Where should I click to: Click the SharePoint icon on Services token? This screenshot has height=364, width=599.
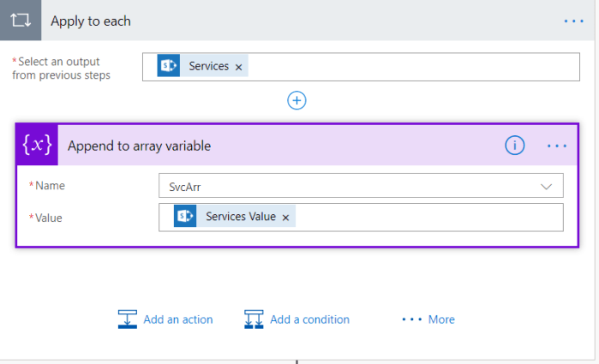click(169, 66)
